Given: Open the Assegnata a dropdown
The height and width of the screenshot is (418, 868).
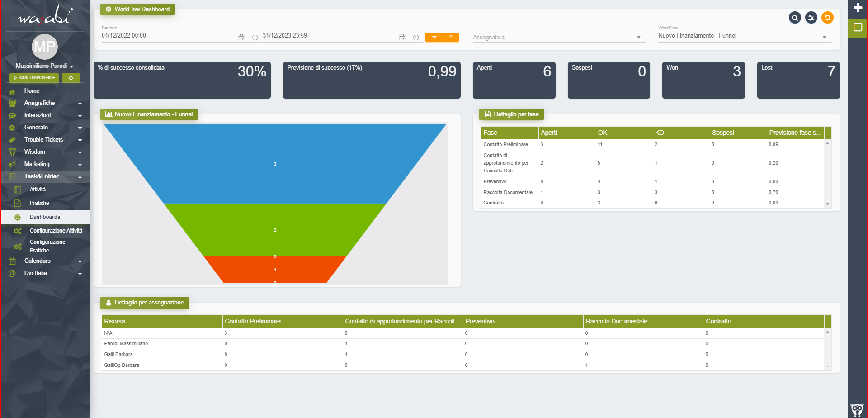Looking at the screenshot, I should (558, 38).
